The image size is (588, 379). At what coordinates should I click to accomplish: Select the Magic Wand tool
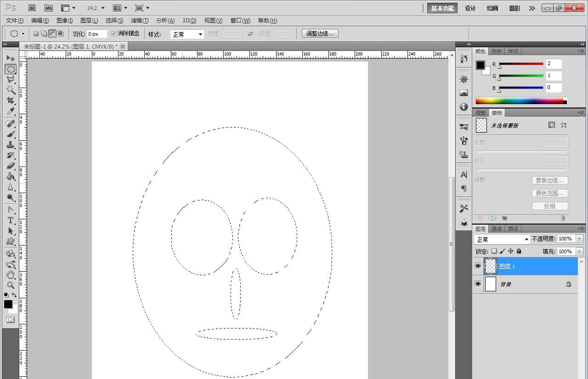(10, 90)
